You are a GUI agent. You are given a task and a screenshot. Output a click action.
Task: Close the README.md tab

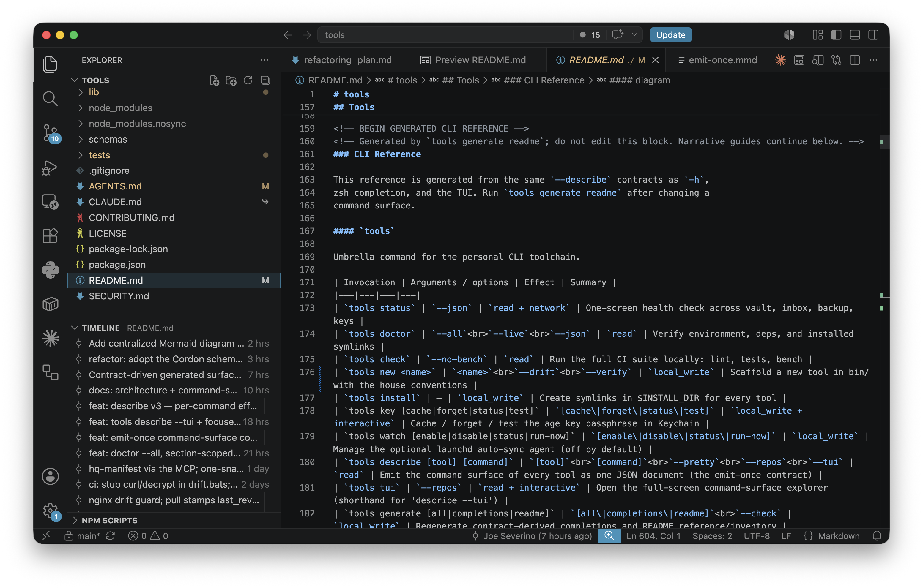(656, 60)
